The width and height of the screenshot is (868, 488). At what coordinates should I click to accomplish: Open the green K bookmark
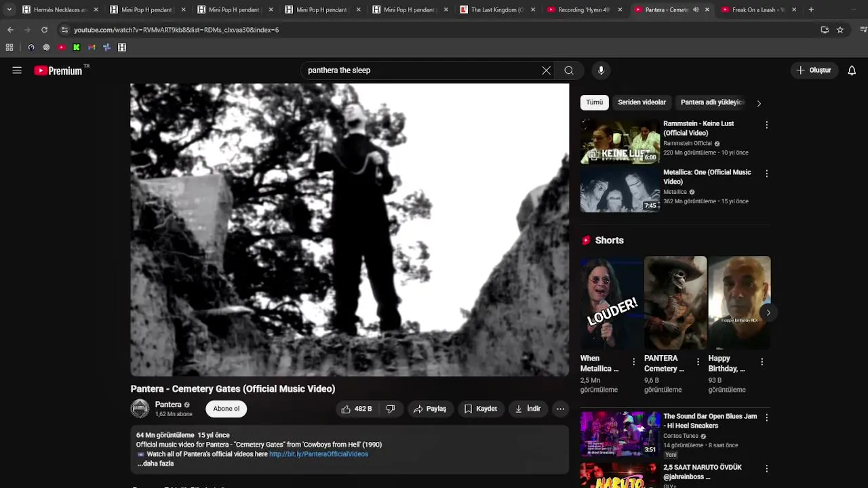(77, 47)
